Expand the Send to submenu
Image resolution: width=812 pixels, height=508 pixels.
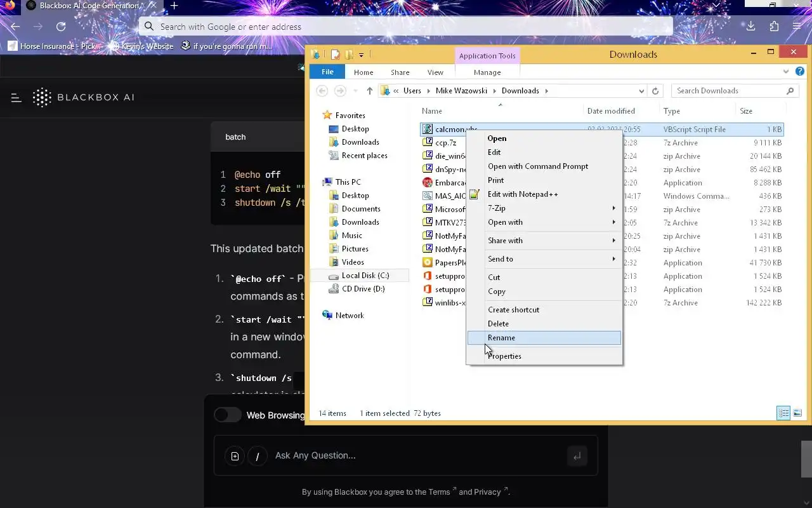click(x=544, y=259)
